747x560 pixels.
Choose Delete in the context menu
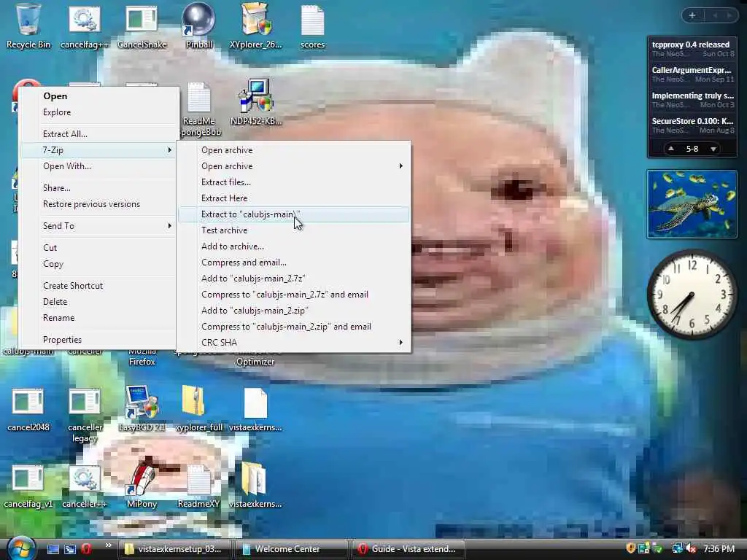click(x=98, y=301)
